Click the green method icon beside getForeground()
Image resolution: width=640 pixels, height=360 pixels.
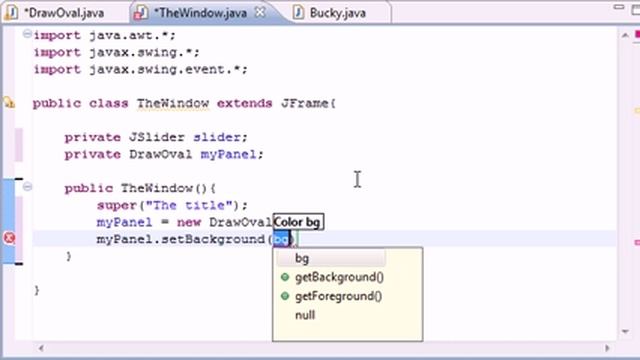pos(285,296)
